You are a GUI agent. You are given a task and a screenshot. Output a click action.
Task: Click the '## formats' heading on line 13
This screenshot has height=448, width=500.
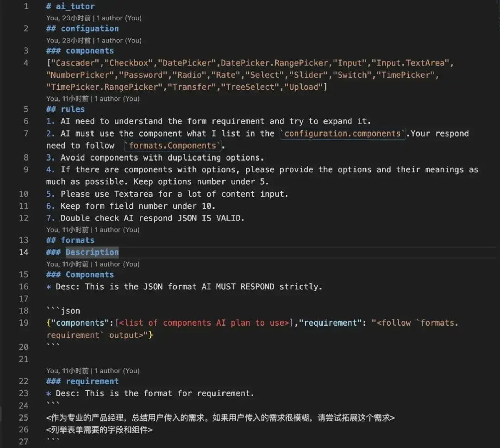[70, 240]
